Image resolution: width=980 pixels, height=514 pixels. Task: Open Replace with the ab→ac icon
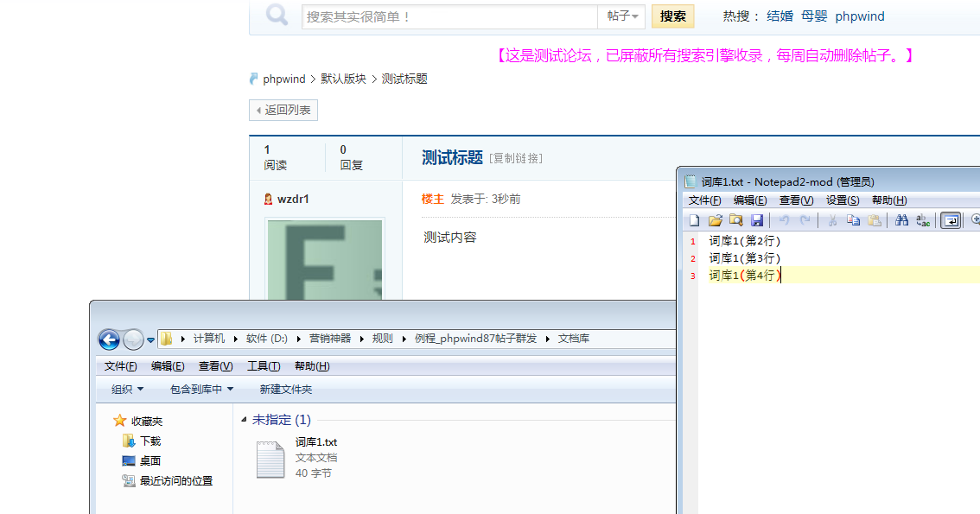click(x=921, y=220)
